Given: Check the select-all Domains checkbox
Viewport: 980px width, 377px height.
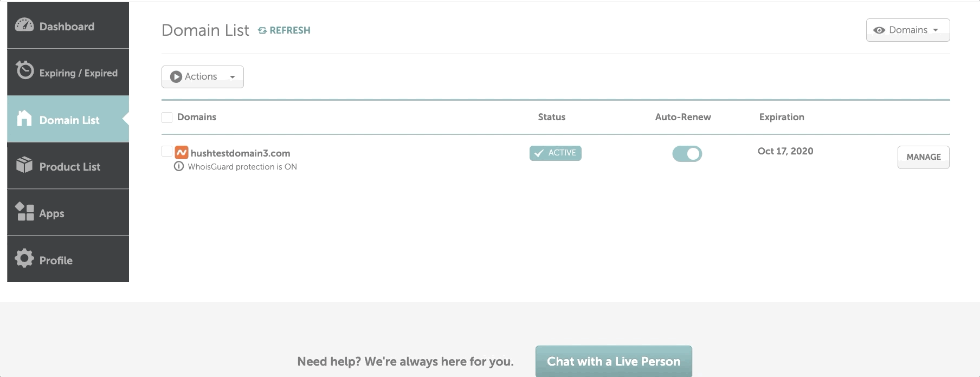Looking at the screenshot, I should point(167,117).
